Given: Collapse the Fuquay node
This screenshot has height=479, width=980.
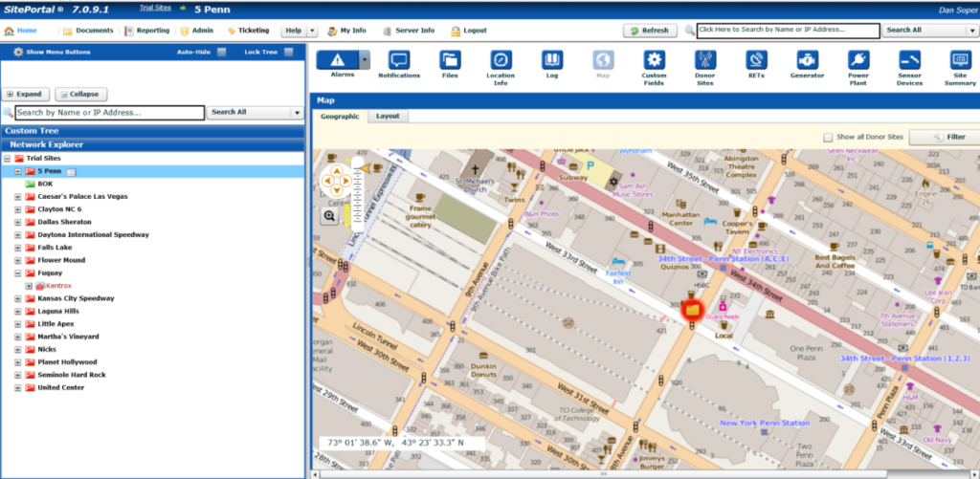Looking at the screenshot, I should [x=17, y=272].
